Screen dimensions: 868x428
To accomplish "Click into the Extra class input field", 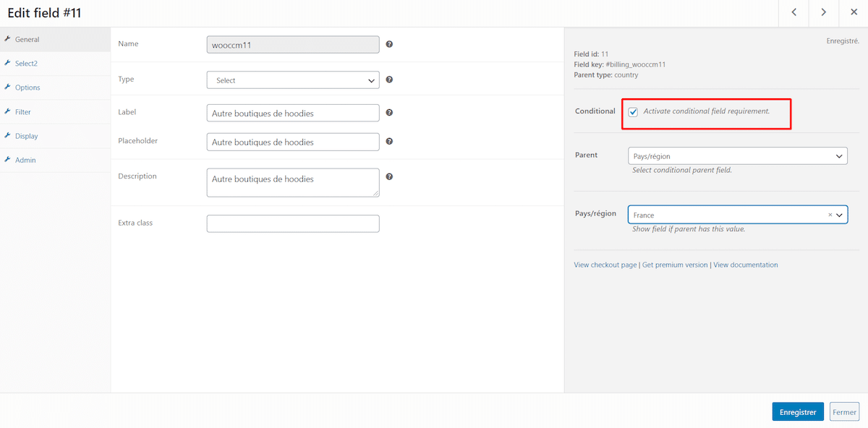I will coord(292,223).
